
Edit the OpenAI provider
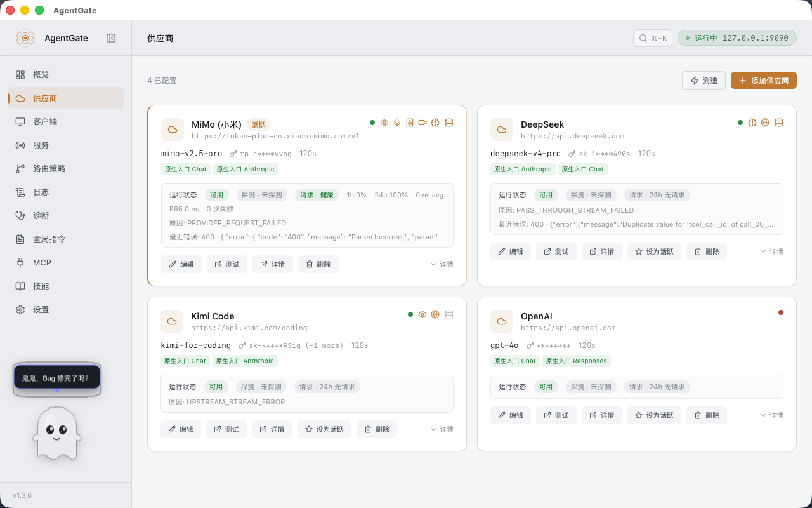(511, 415)
